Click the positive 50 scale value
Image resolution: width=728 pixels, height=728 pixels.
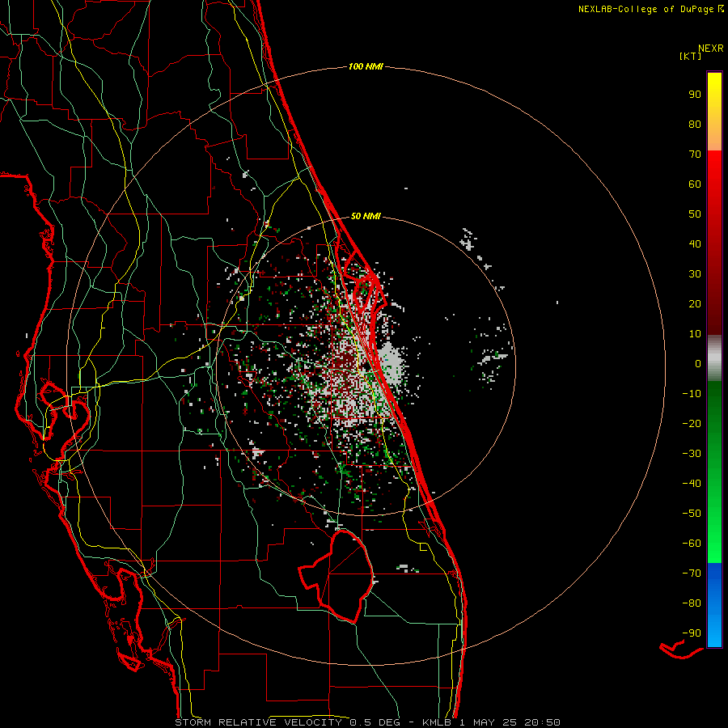(x=695, y=214)
